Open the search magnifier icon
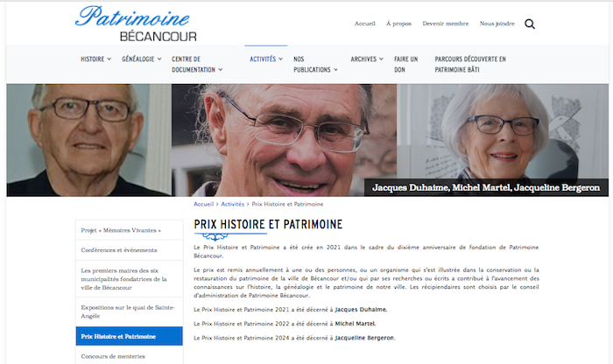This screenshot has height=364, width=613. coord(529,24)
